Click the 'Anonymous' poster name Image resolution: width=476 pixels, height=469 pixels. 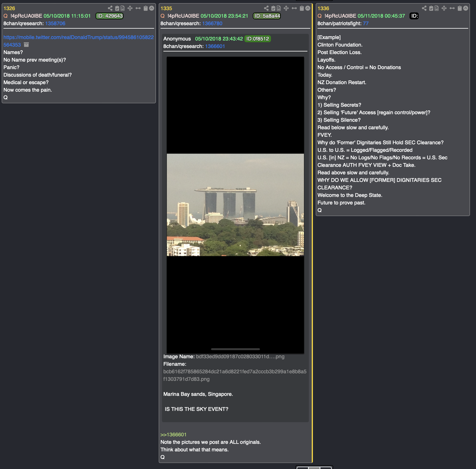tap(177, 39)
